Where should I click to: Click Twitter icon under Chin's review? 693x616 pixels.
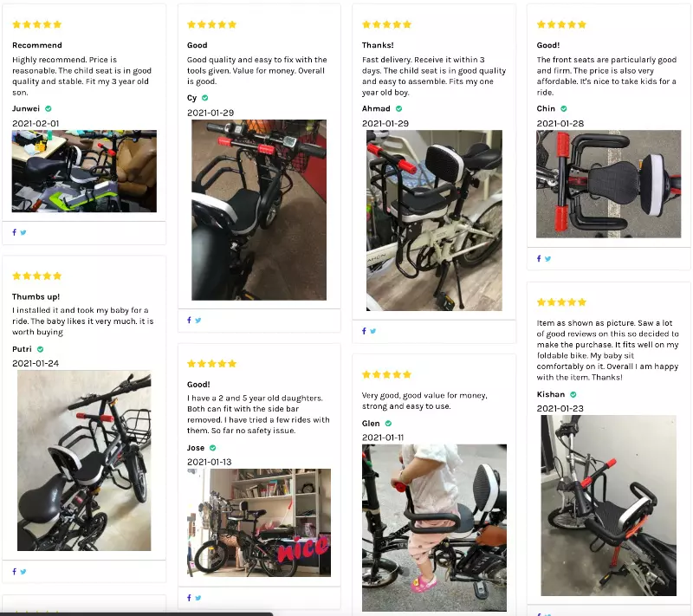[x=548, y=259]
